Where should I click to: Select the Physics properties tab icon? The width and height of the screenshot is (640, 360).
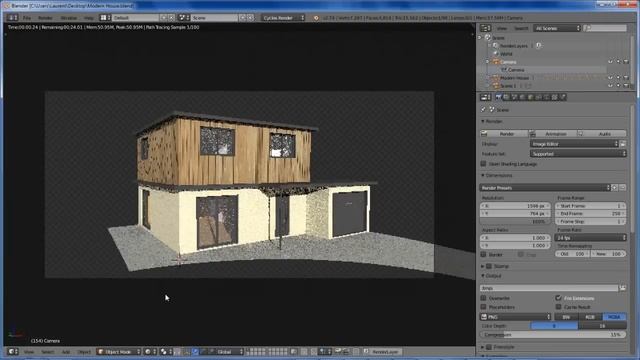563,97
